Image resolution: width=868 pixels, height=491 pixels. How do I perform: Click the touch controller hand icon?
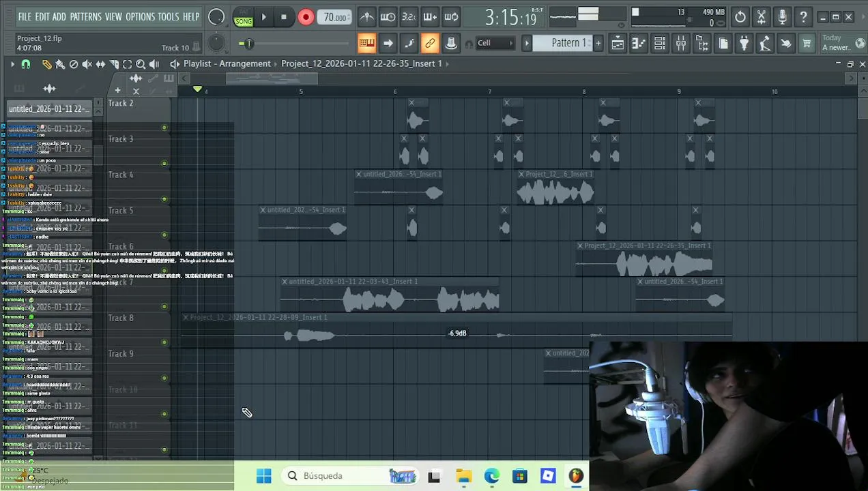(x=786, y=44)
